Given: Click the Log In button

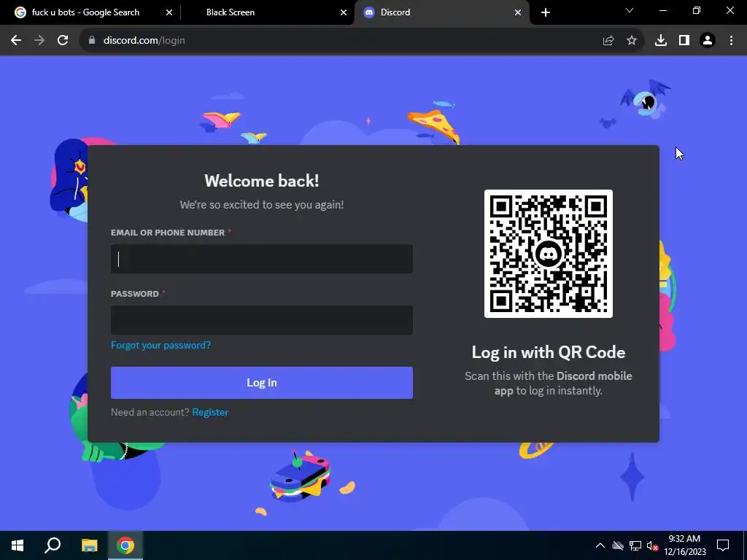Looking at the screenshot, I should coord(262,383).
